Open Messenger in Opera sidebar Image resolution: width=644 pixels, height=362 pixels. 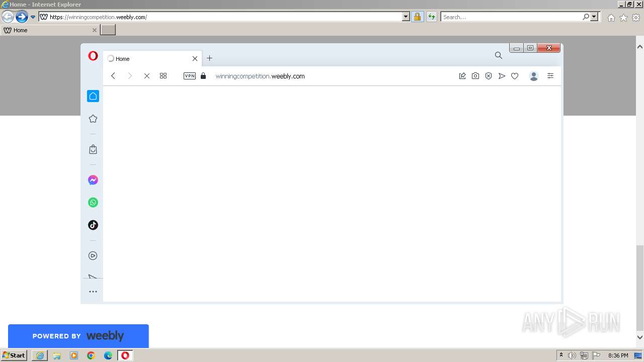[x=93, y=180]
